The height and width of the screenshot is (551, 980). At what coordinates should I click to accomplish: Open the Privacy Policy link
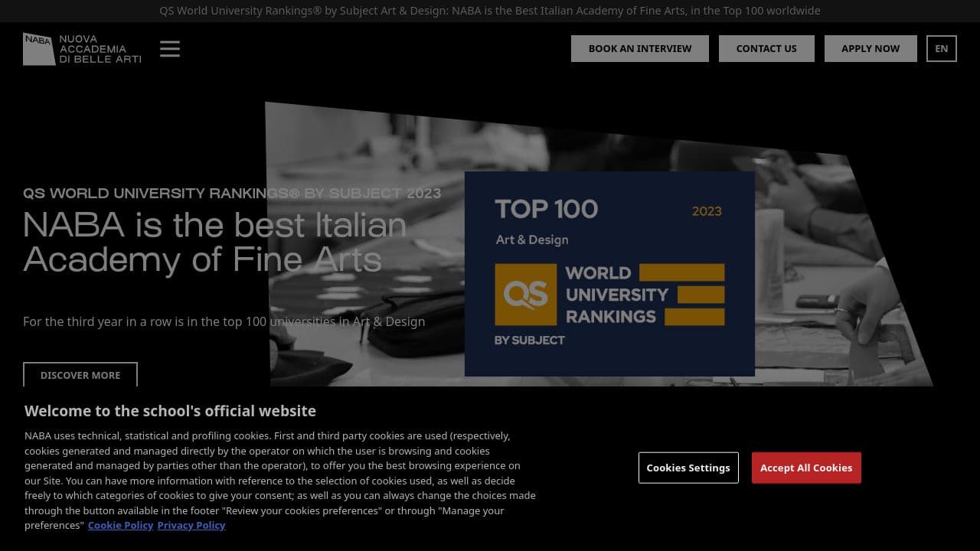191,525
